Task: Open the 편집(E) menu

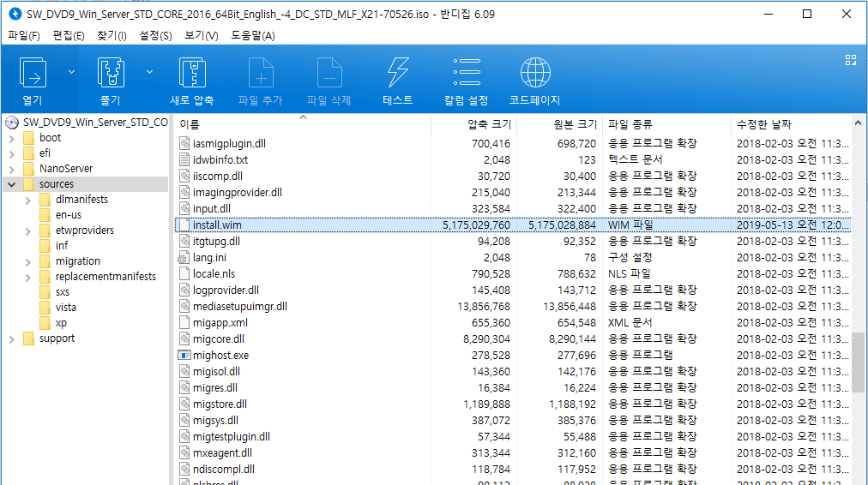Action: click(x=68, y=35)
